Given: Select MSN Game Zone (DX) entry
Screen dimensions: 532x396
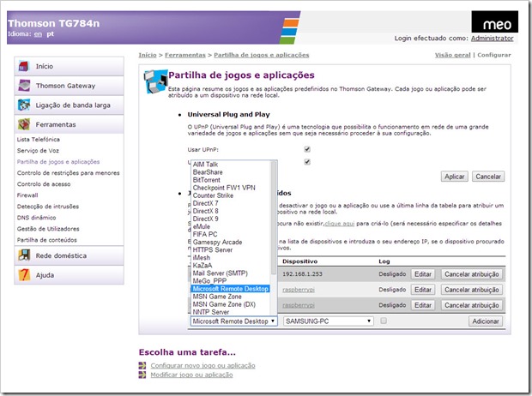Looking at the screenshot, I should [224, 304].
